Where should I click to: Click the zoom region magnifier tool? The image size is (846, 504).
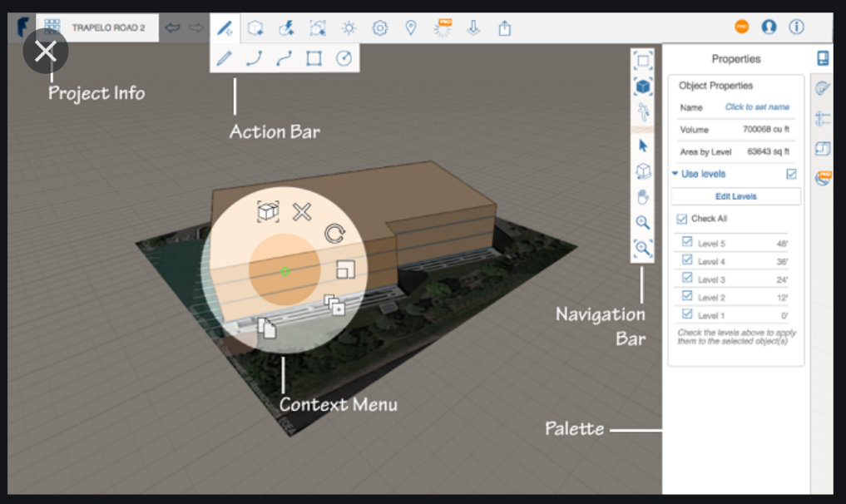point(642,248)
